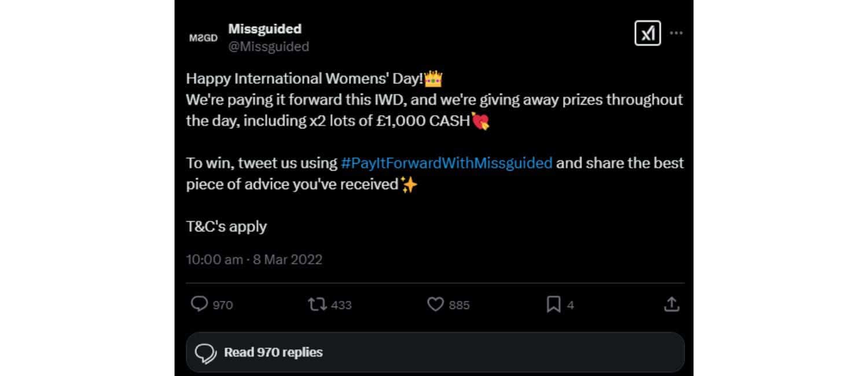
Task: Click the bookmark count of 4
Action: (571, 305)
